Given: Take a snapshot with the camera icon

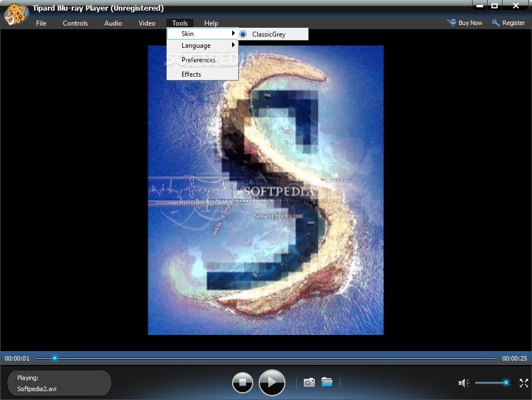Looking at the screenshot, I should pos(309,382).
